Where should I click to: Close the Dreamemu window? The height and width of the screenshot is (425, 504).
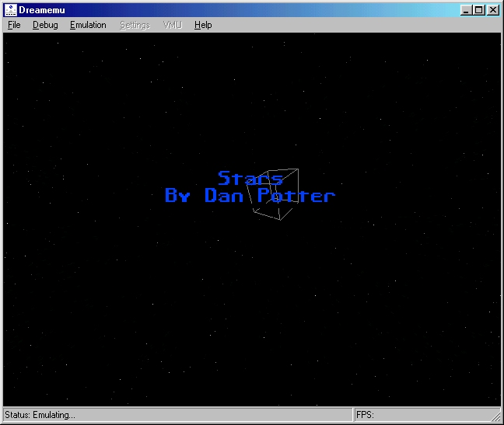pos(493,10)
